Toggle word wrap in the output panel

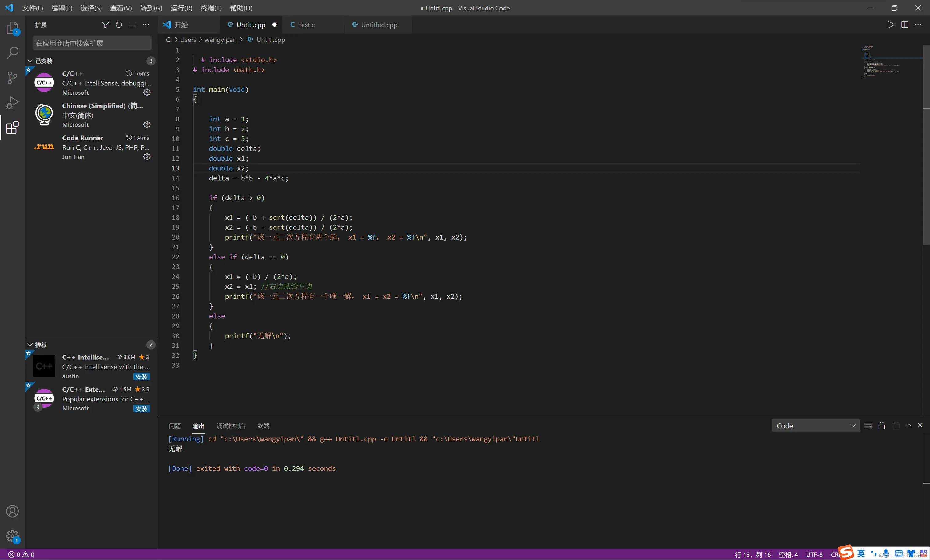(868, 425)
